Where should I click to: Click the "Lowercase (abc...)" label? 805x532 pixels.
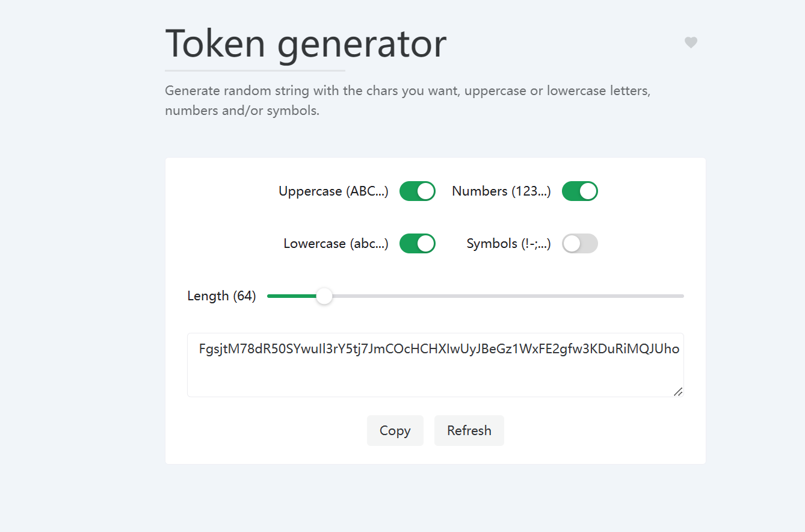click(336, 244)
